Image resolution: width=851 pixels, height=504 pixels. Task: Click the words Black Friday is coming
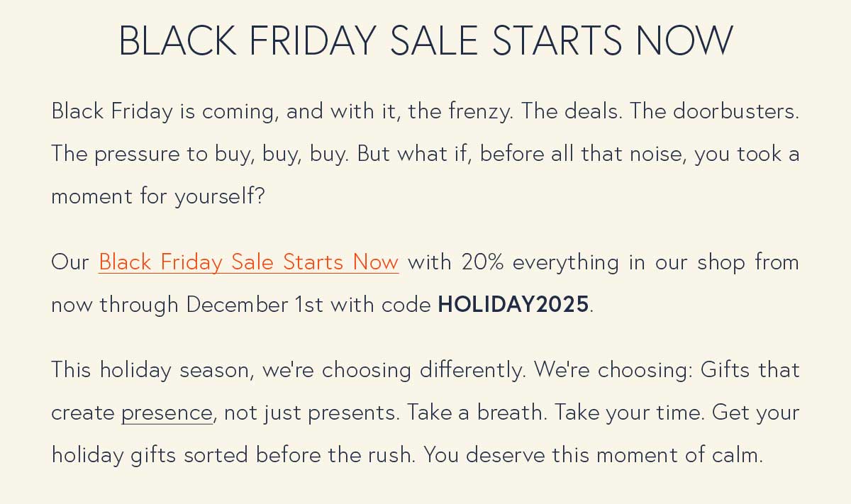click(165, 111)
